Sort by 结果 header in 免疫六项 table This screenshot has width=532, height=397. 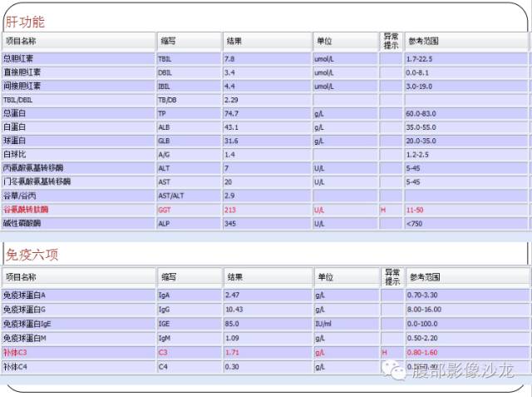[x=268, y=277]
